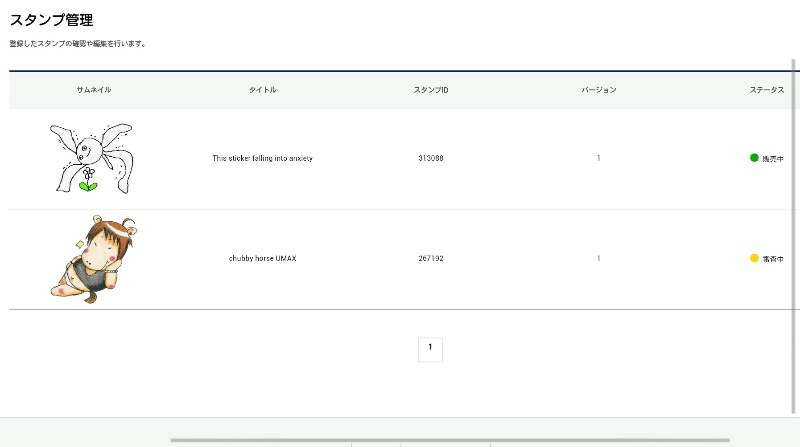This screenshot has width=800, height=447.
Task: Click the green status dot for sticker 313080
Action: 754,158
